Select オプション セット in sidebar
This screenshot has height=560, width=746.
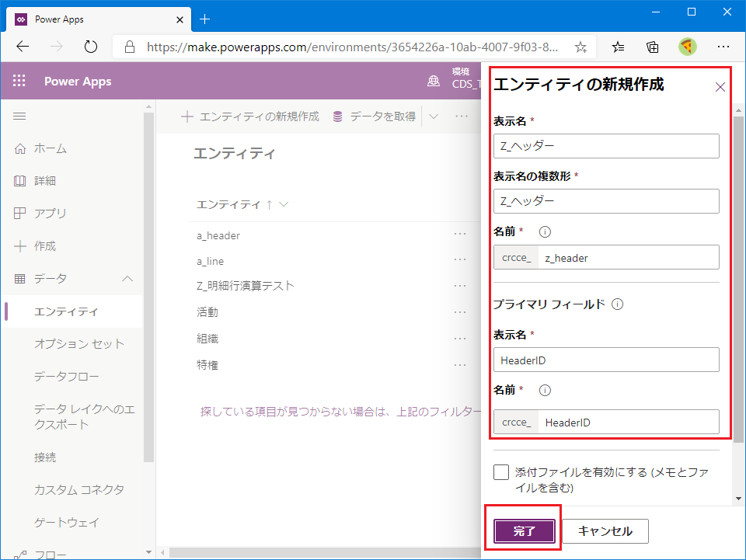pos(79,344)
